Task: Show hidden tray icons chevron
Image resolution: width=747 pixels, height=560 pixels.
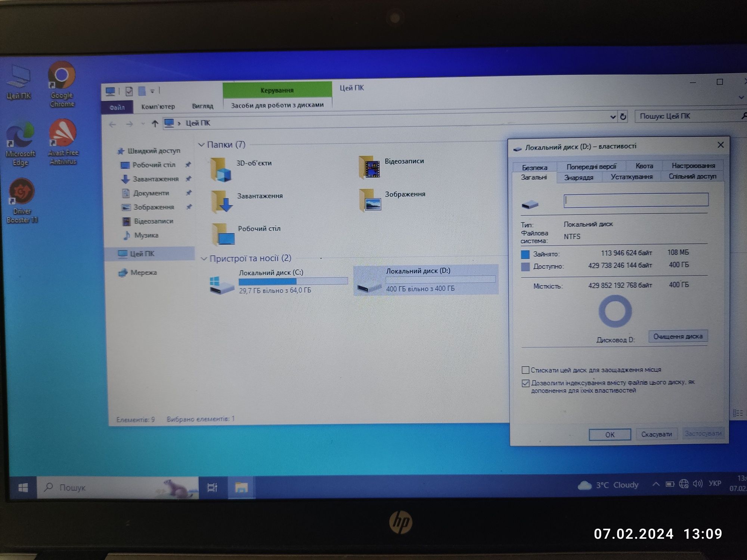Action: pyautogui.click(x=655, y=484)
